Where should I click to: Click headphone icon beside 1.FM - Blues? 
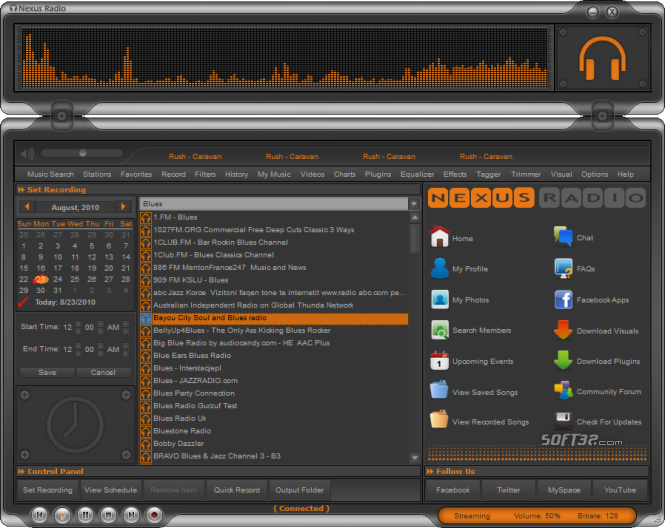[146, 218]
